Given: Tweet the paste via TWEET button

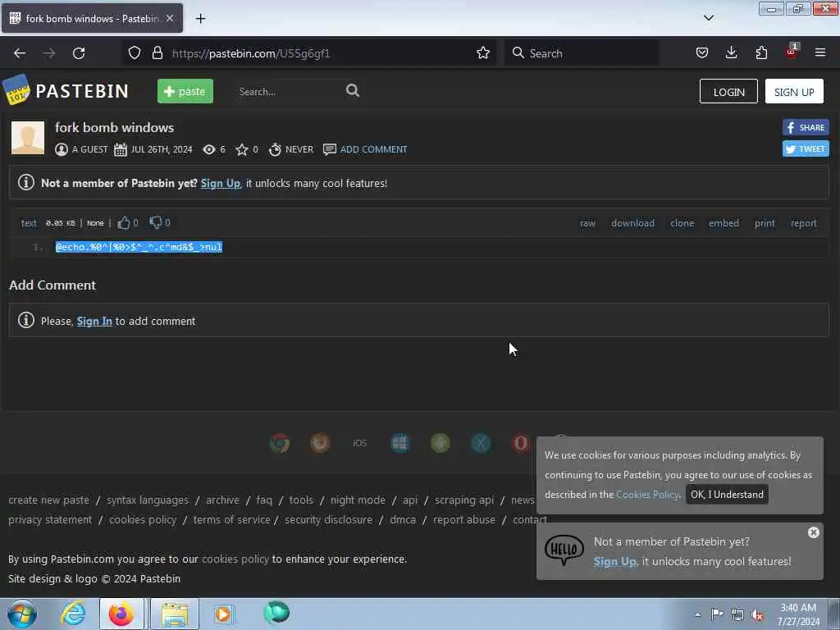Looking at the screenshot, I should pyautogui.click(x=806, y=149).
